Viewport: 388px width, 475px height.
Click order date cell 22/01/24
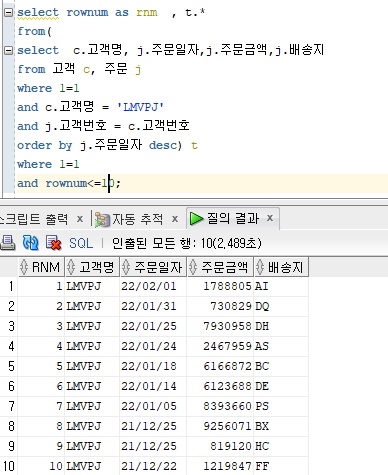click(x=153, y=346)
